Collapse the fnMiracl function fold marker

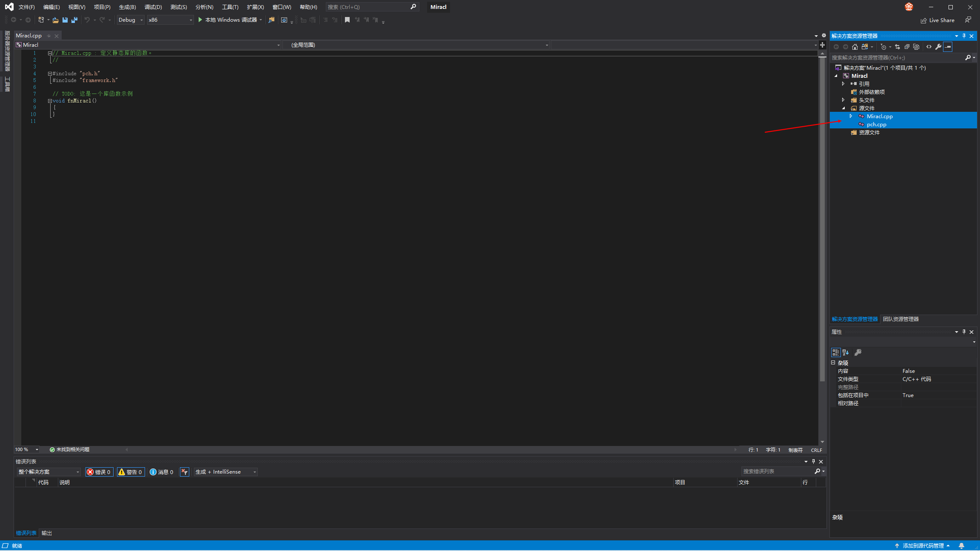tap(50, 101)
